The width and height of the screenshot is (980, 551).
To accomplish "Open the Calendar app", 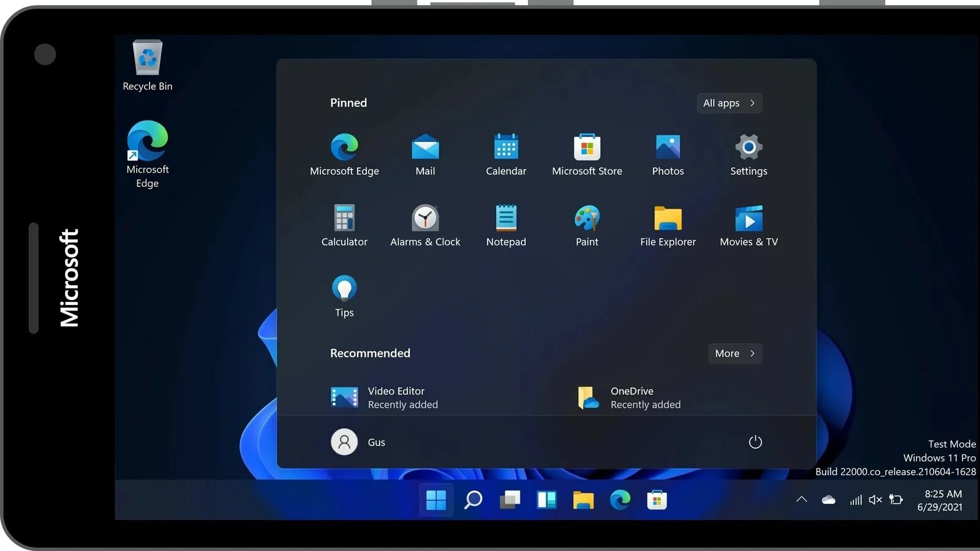I will click(506, 155).
